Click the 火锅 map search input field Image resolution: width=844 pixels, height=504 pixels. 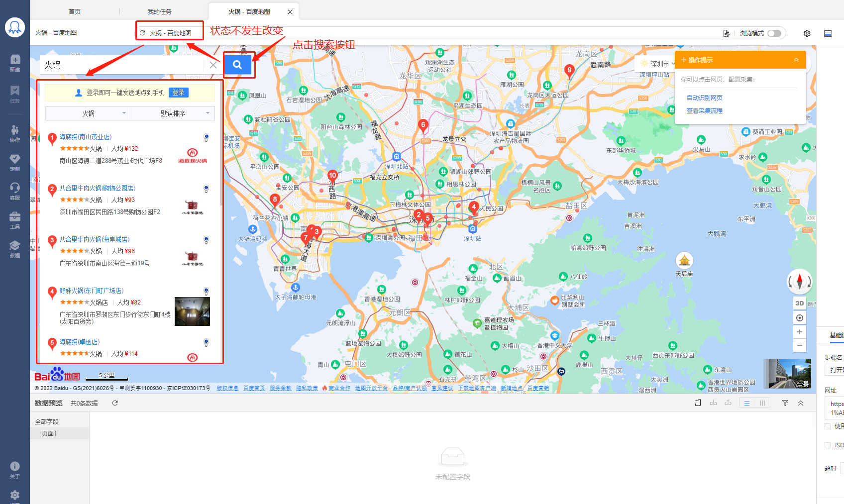122,65
